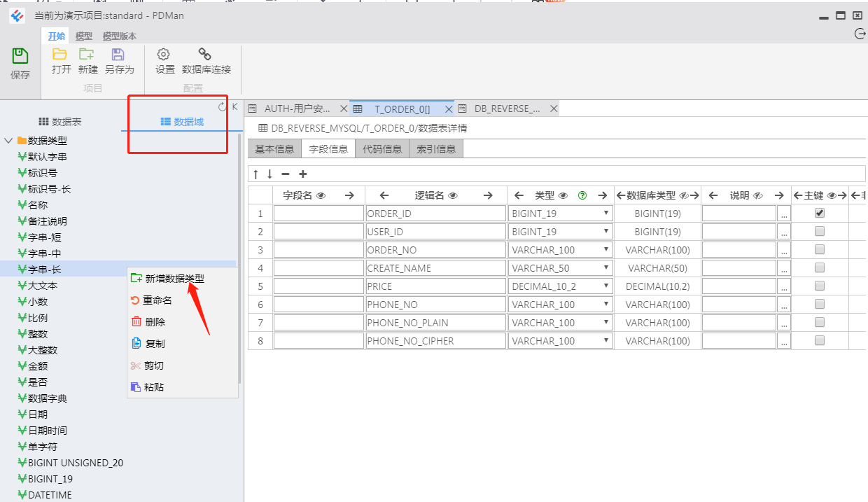This screenshot has height=502, width=868.
Task: Toggle eye icon beside 逻辑名 column header
Action: (x=453, y=195)
